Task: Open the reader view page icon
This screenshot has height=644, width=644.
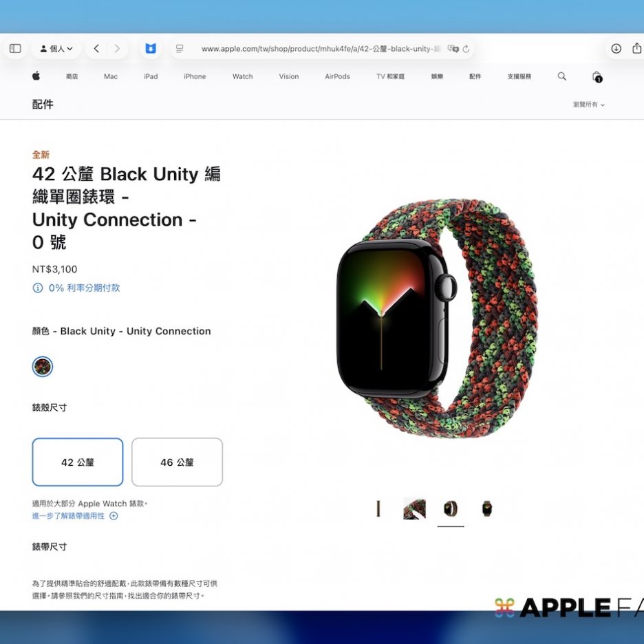Action: (180, 48)
